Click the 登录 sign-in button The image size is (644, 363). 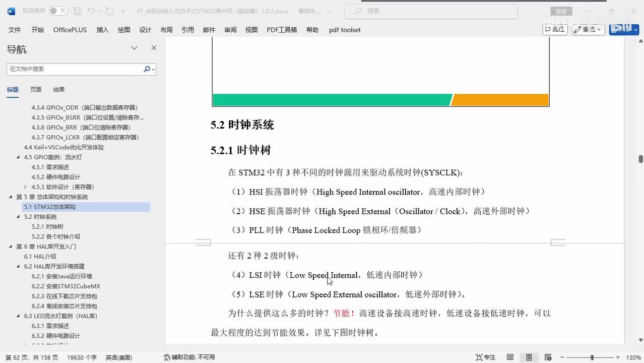click(561, 11)
